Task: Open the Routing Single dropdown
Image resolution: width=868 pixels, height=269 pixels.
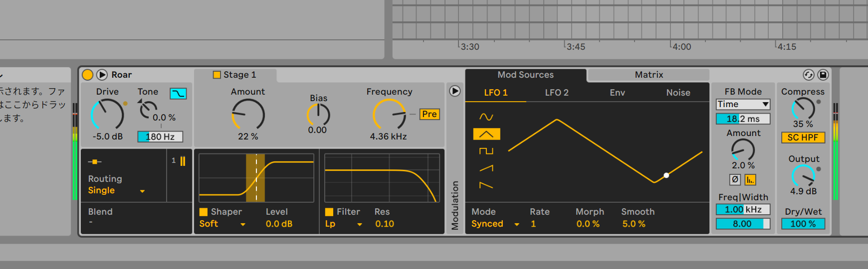Action: (x=116, y=191)
